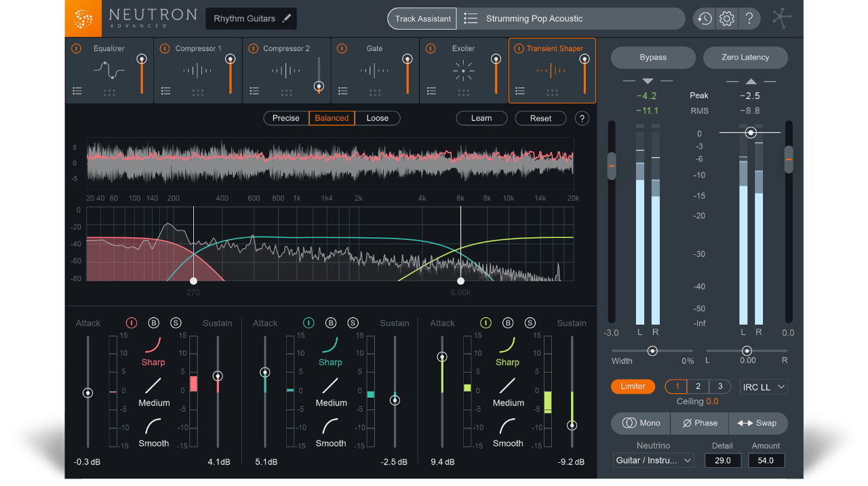Click the Reset button
Viewport: 868px width, 486px height.
tap(540, 118)
